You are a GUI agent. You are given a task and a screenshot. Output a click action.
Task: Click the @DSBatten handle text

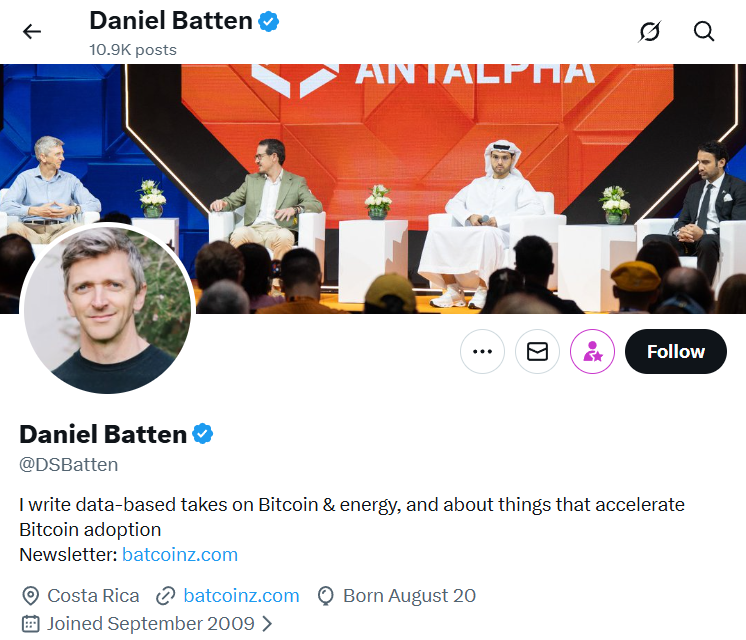click(69, 464)
